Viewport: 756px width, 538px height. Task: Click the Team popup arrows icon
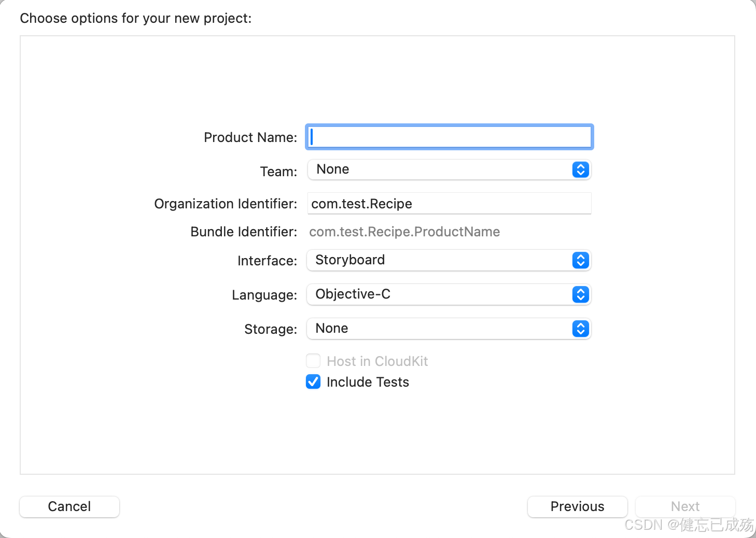580,169
